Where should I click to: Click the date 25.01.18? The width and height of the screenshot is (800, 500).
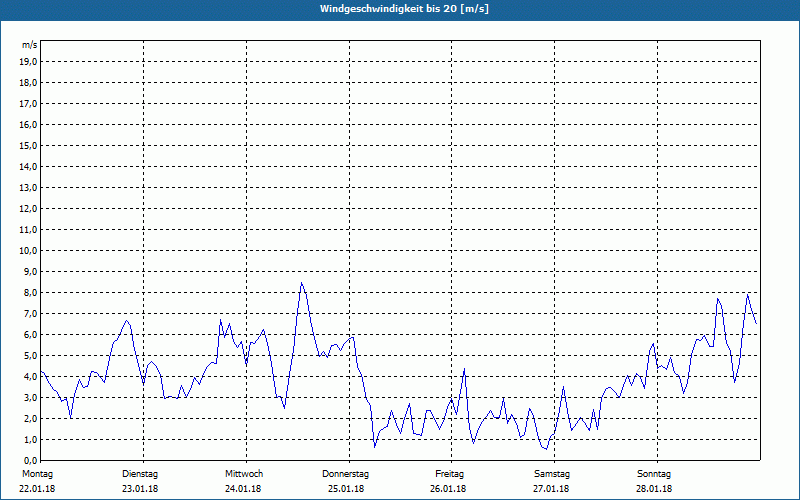346,489
